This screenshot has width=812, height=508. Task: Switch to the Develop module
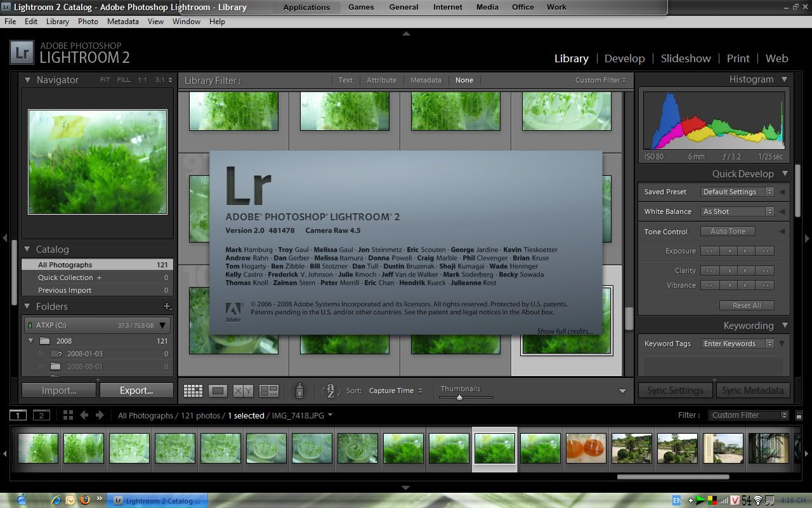(x=624, y=58)
